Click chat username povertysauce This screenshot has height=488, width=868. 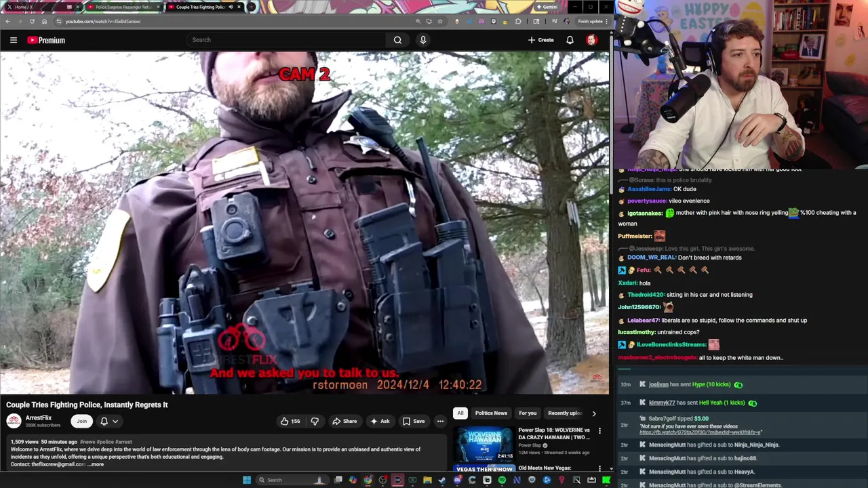point(647,201)
